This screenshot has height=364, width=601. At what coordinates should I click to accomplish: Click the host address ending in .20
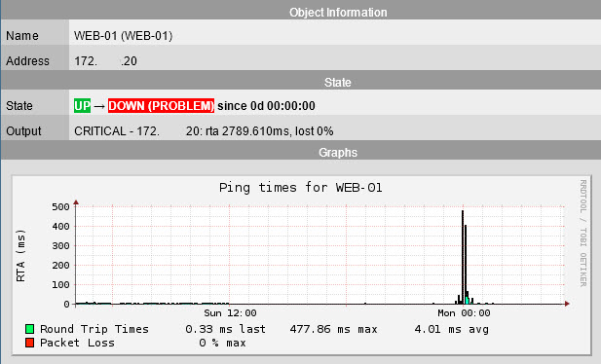click(105, 61)
